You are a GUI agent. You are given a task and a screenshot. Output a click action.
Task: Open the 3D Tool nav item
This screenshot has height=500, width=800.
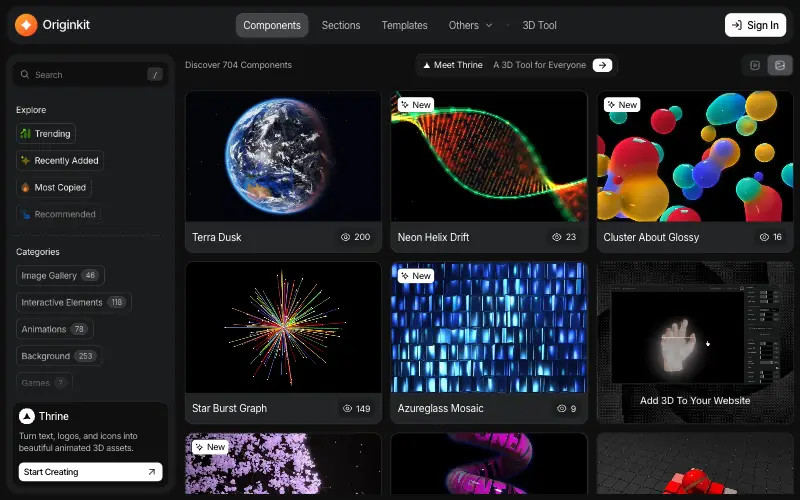(539, 25)
